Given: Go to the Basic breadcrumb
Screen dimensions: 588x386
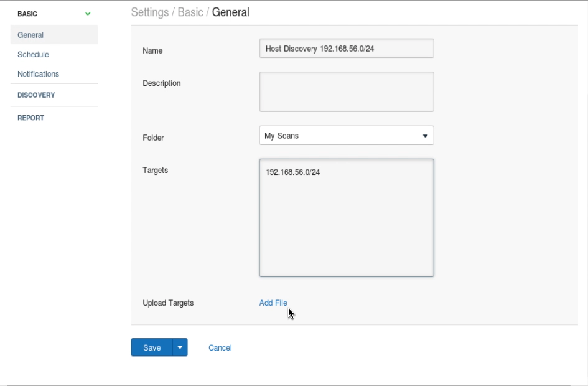Looking at the screenshot, I should 190,12.
